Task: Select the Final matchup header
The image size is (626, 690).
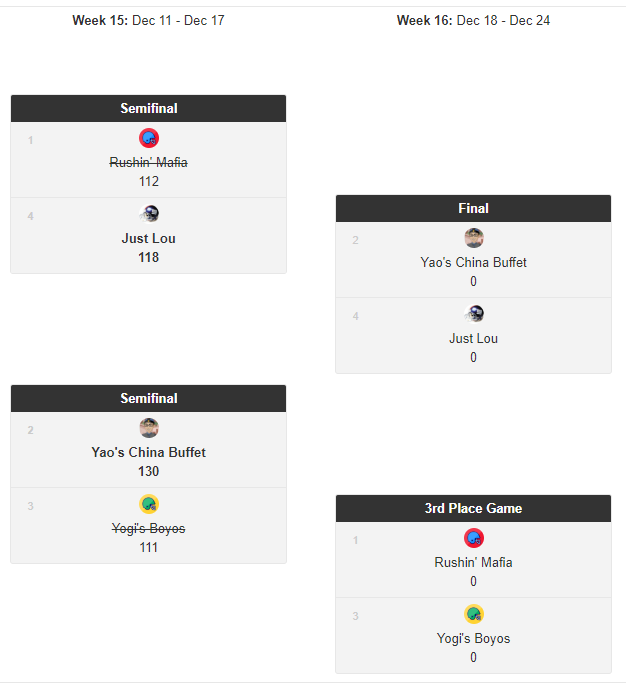Action: point(473,208)
